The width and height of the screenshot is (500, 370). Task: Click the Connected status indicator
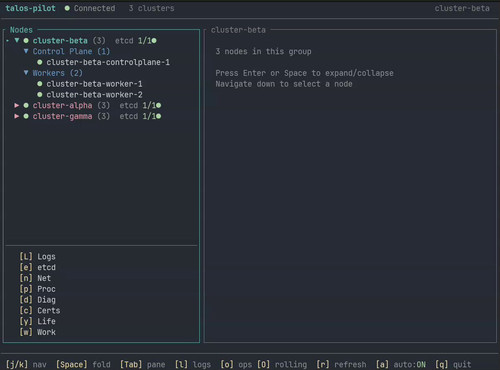click(90, 8)
